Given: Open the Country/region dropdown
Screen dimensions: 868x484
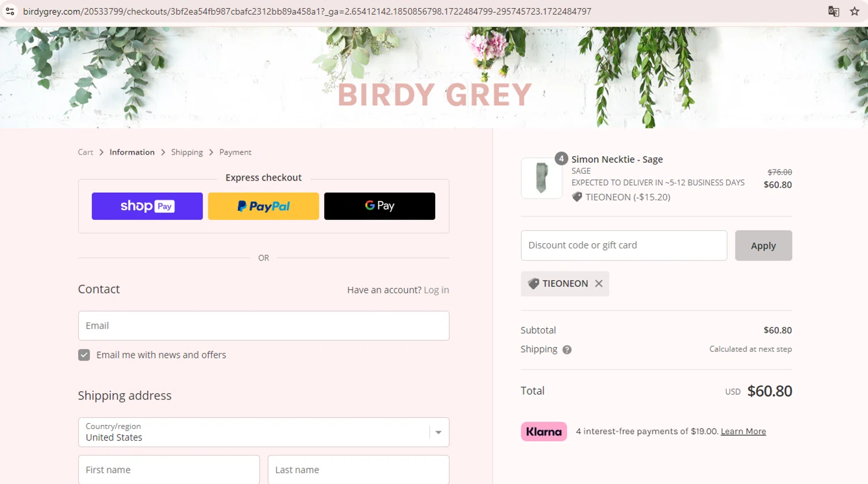Looking at the screenshot, I should [x=264, y=432].
